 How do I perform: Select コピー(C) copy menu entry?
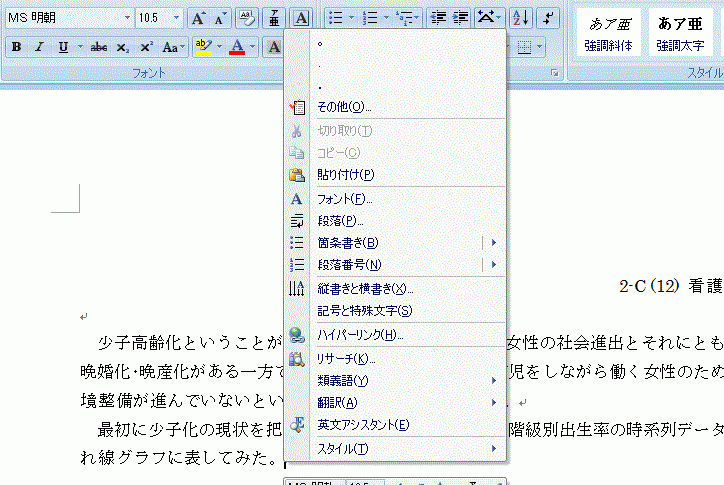395,152
